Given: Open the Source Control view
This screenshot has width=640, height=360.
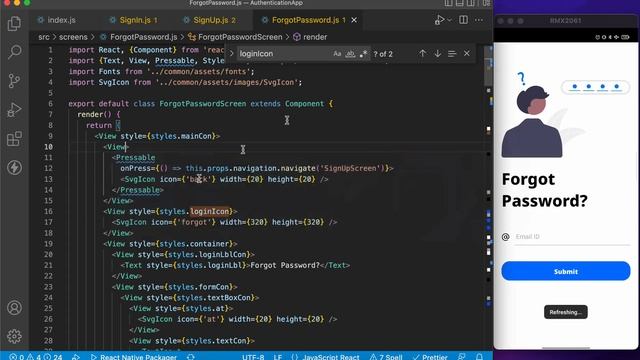Looking at the screenshot, I should coord(14,80).
